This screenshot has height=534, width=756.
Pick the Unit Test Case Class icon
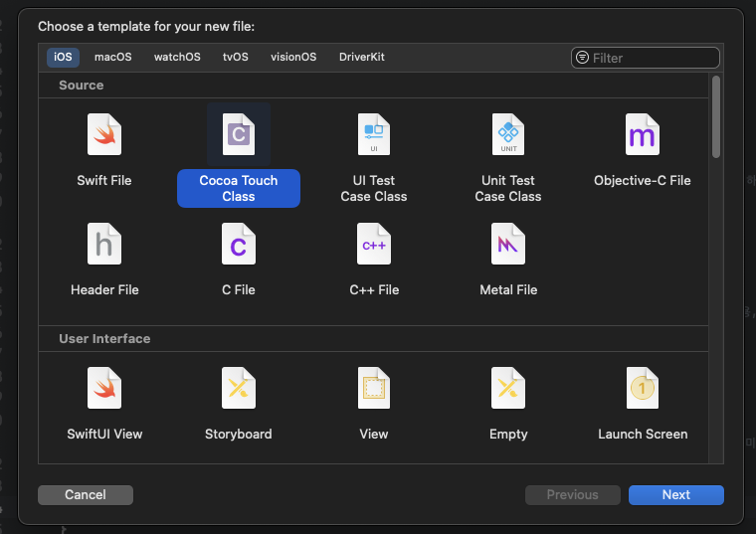click(x=508, y=134)
